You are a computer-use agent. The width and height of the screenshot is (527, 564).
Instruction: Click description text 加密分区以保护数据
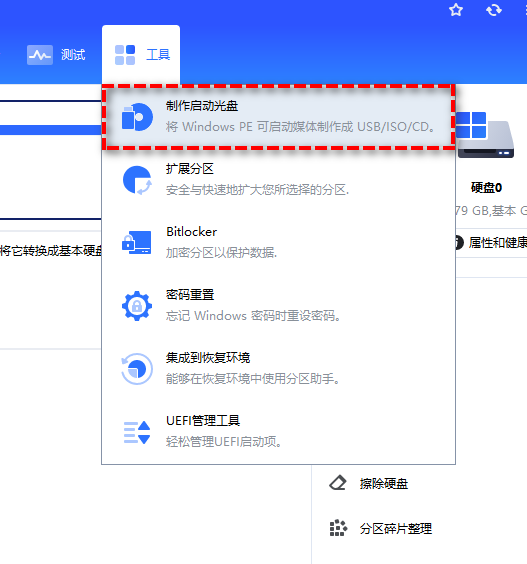(x=221, y=253)
